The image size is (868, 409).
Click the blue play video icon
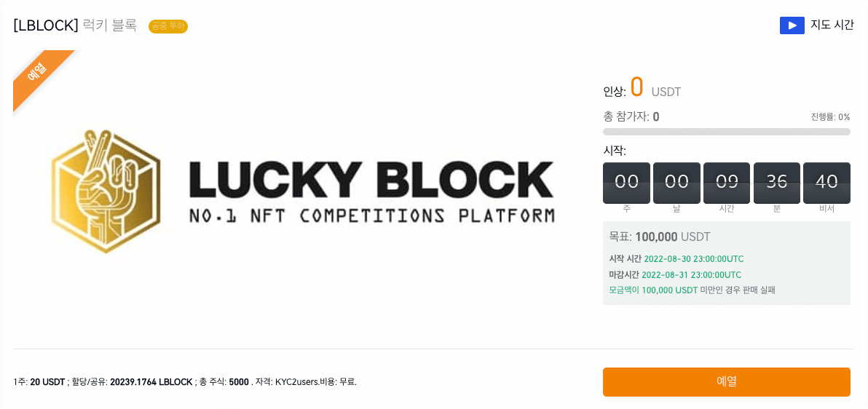pos(792,25)
